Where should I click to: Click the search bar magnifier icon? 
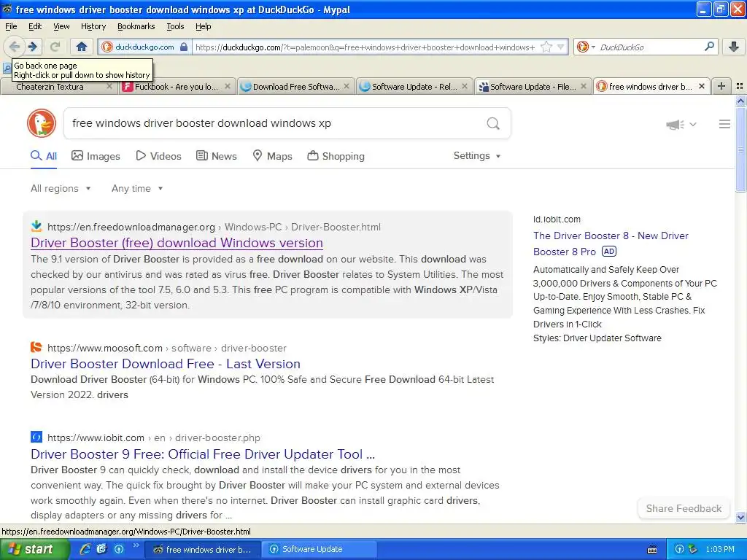click(x=709, y=47)
